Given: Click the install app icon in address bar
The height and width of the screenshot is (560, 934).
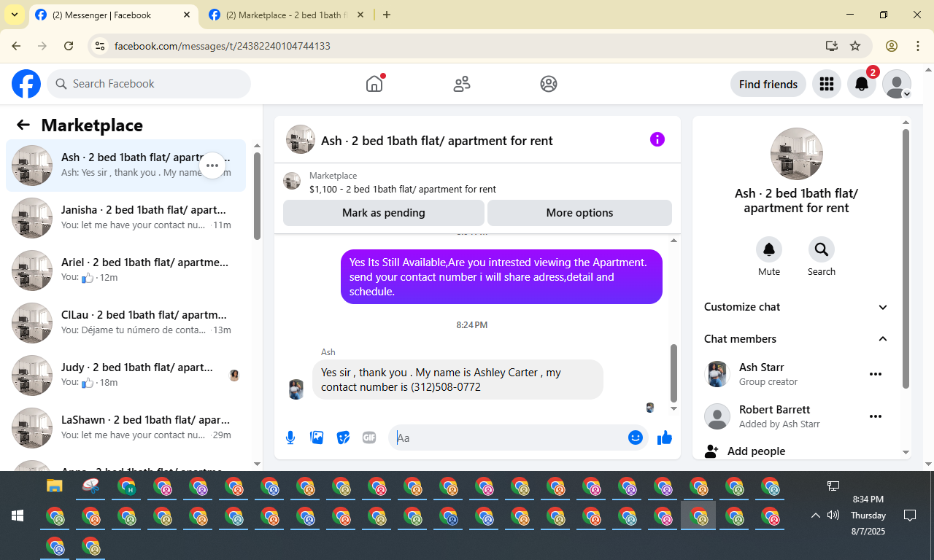Looking at the screenshot, I should pyautogui.click(x=832, y=46).
